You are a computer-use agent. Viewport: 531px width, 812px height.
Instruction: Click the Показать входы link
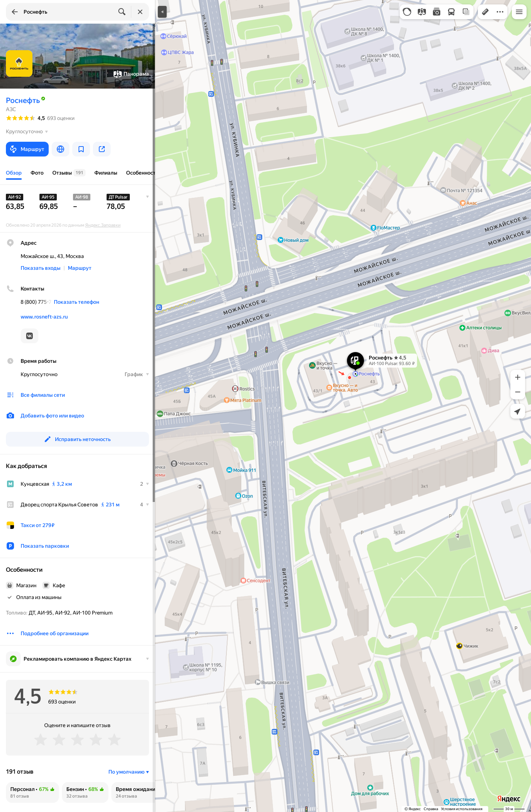[41, 268]
